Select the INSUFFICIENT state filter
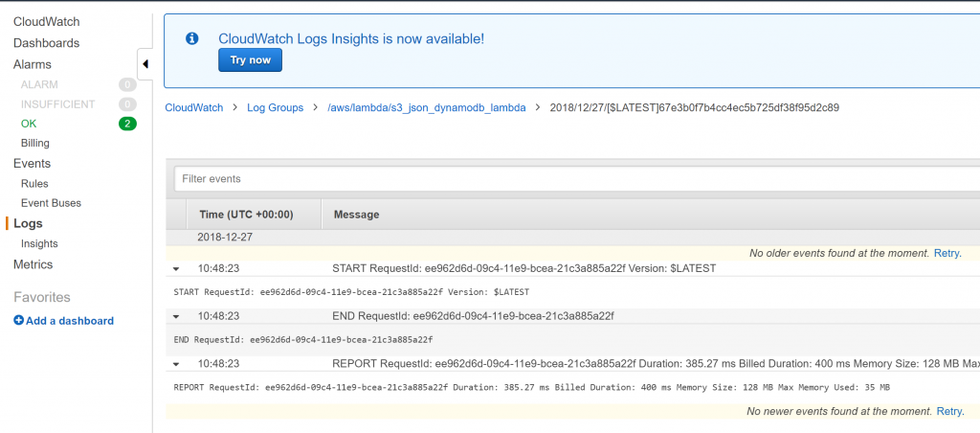The image size is (980, 433). (x=58, y=104)
